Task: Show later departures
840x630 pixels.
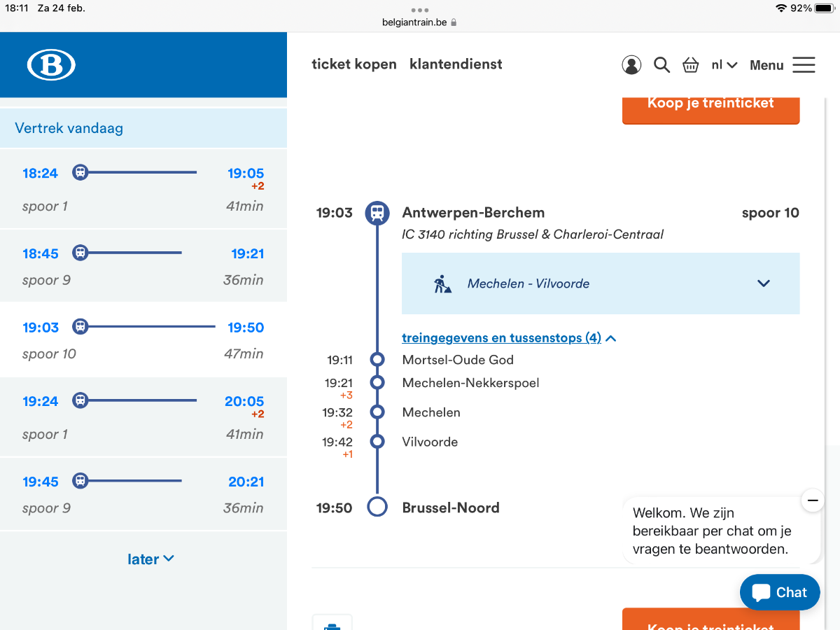Action: 150,559
